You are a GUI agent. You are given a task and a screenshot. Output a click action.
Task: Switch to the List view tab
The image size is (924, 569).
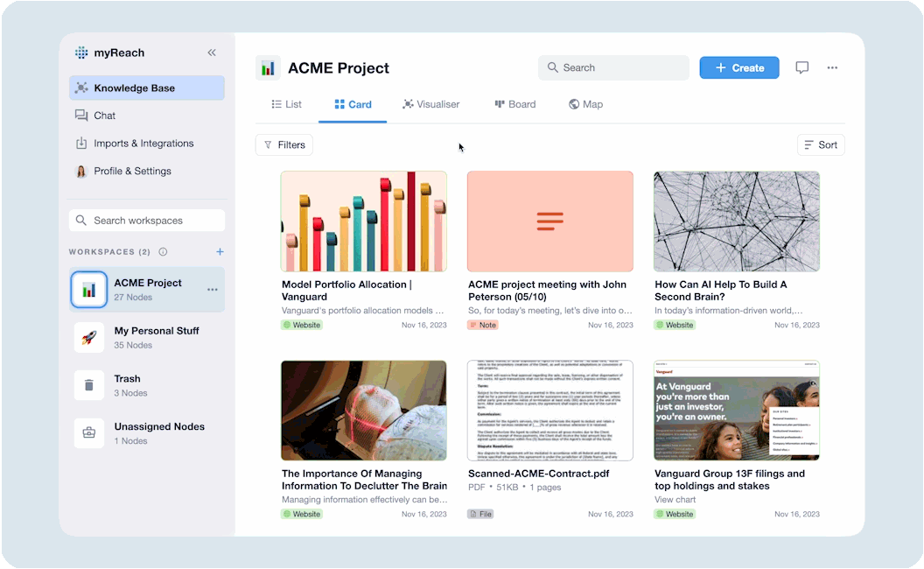[286, 104]
